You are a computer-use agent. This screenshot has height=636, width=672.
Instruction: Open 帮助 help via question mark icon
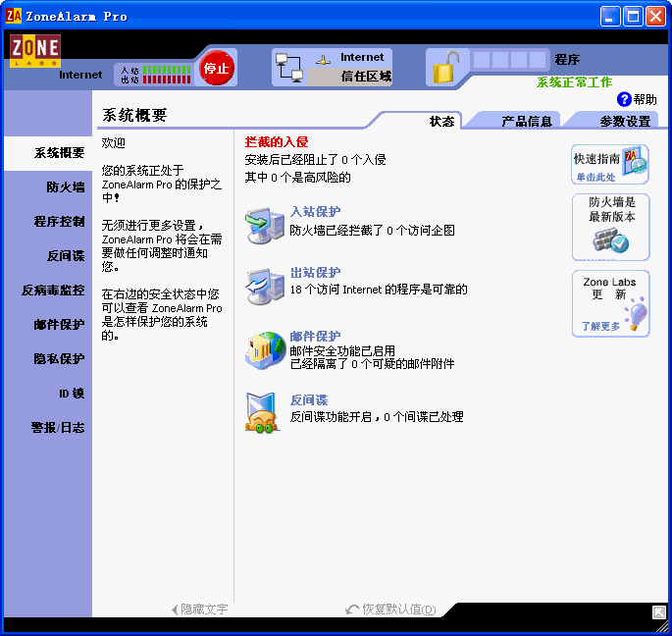click(x=624, y=99)
